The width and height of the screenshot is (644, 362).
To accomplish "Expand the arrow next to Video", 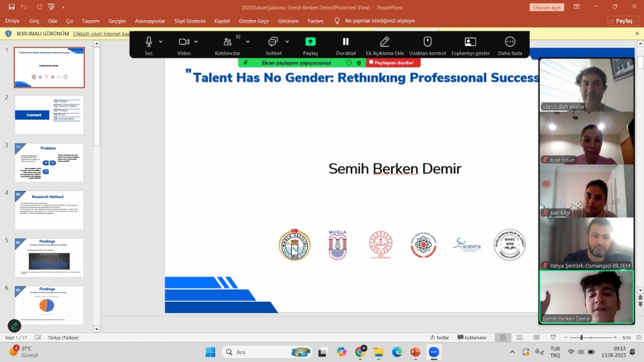I will (x=197, y=41).
